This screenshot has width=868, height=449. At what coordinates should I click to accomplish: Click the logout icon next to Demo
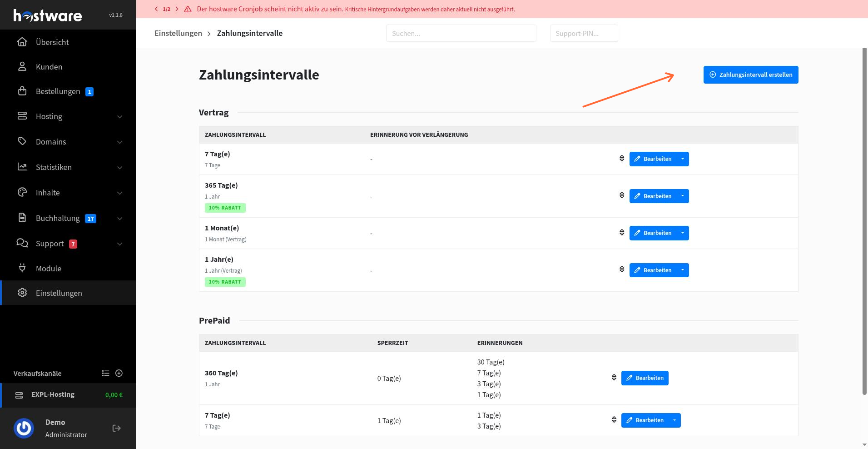(117, 428)
